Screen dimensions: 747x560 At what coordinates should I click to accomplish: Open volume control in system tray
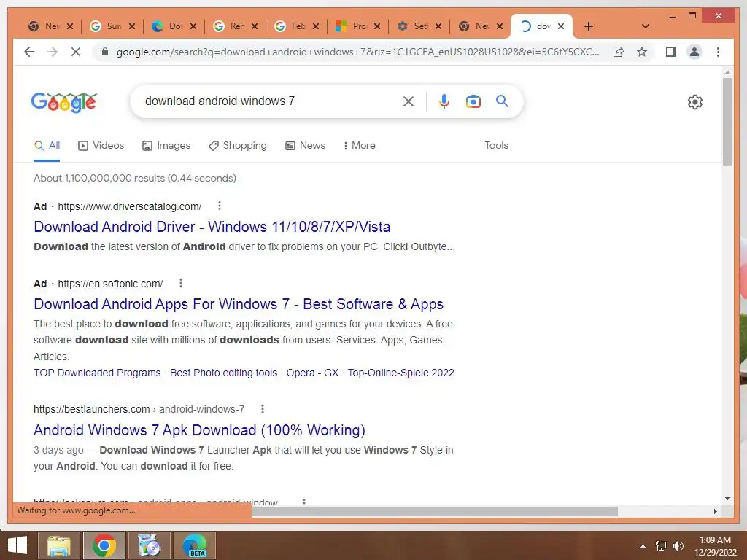tap(678, 545)
